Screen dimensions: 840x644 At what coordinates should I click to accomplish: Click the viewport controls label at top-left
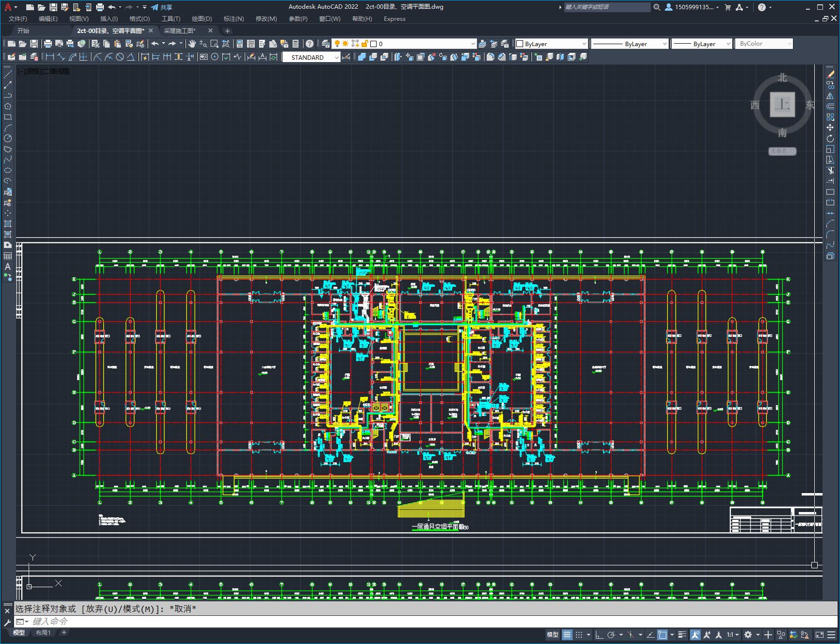coord(44,71)
